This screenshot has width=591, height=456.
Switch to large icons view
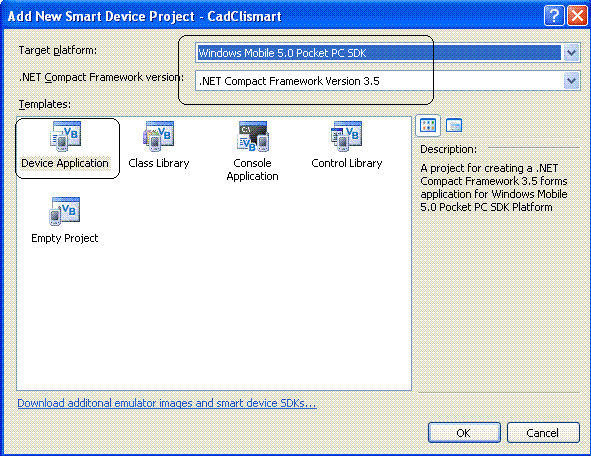[x=428, y=125]
